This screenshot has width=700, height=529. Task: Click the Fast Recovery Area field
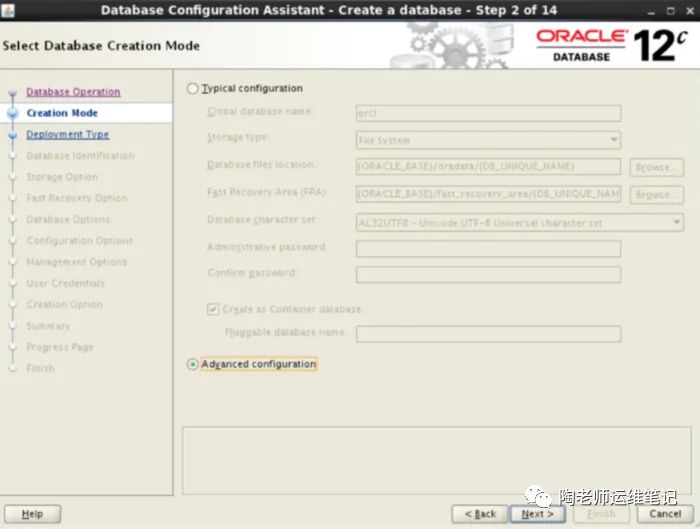(488, 194)
